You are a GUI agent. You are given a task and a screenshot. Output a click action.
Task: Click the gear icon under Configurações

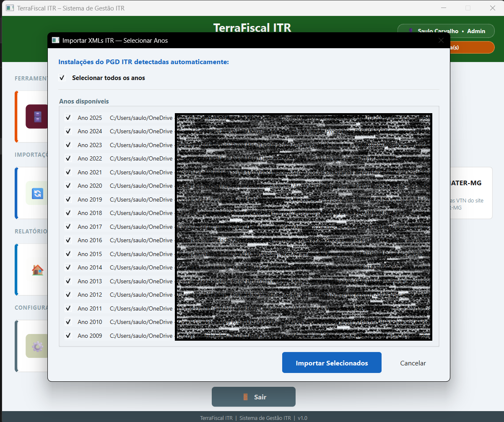(x=37, y=346)
